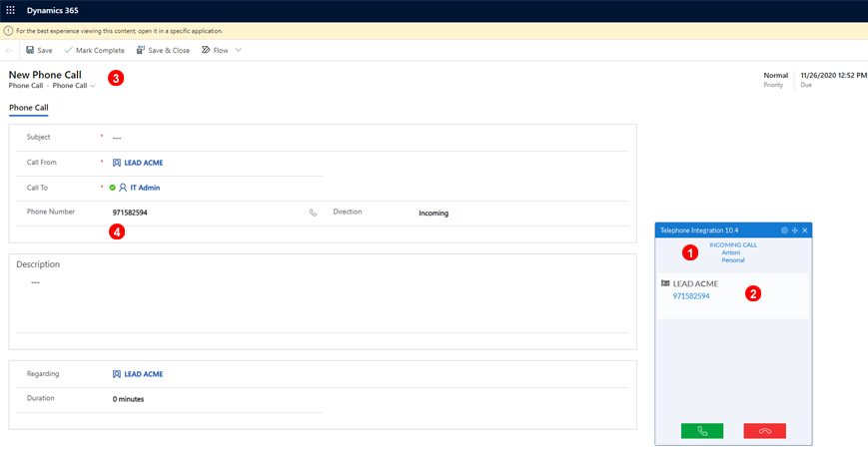
Task: Click Save & Close in the toolbar
Action: pyautogui.click(x=163, y=50)
